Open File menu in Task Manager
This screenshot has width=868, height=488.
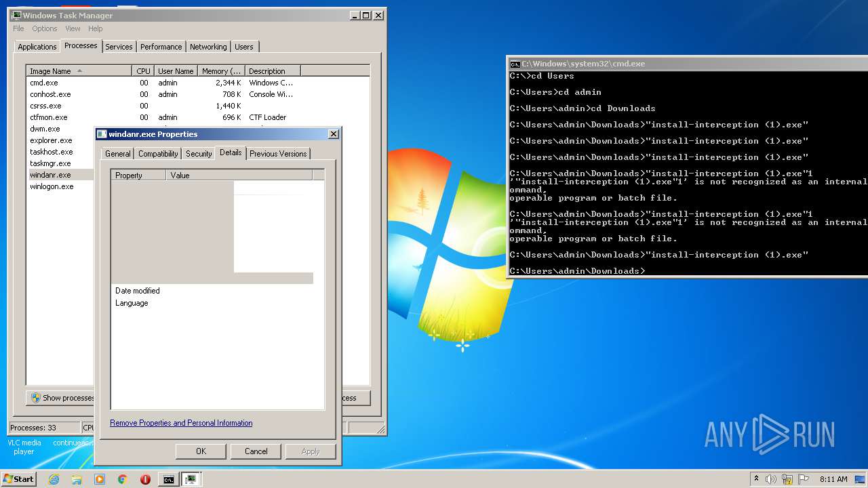click(18, 28)
